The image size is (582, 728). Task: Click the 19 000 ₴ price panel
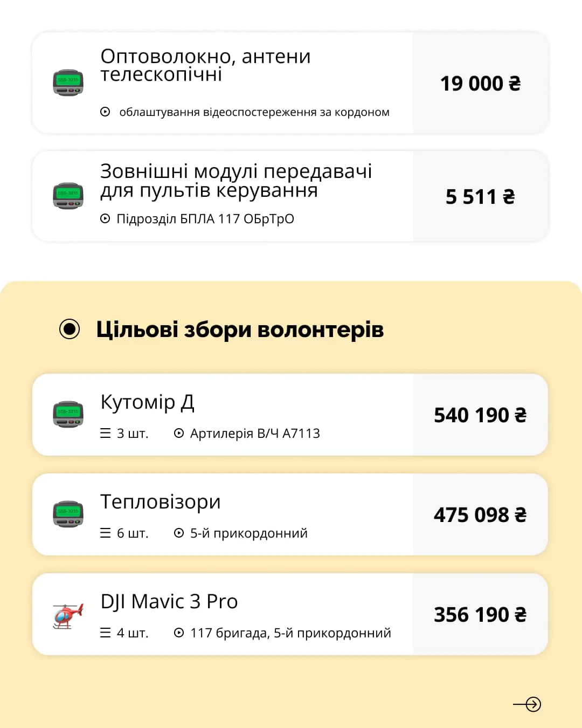480,83
